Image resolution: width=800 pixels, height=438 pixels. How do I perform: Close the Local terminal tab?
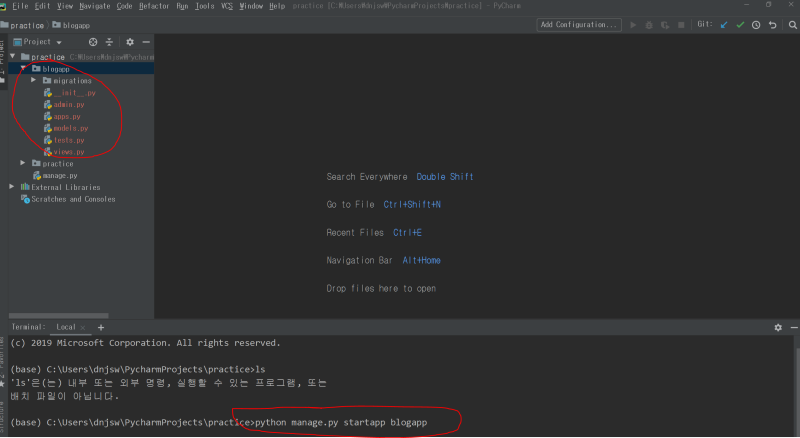click(x=83, y=328)
